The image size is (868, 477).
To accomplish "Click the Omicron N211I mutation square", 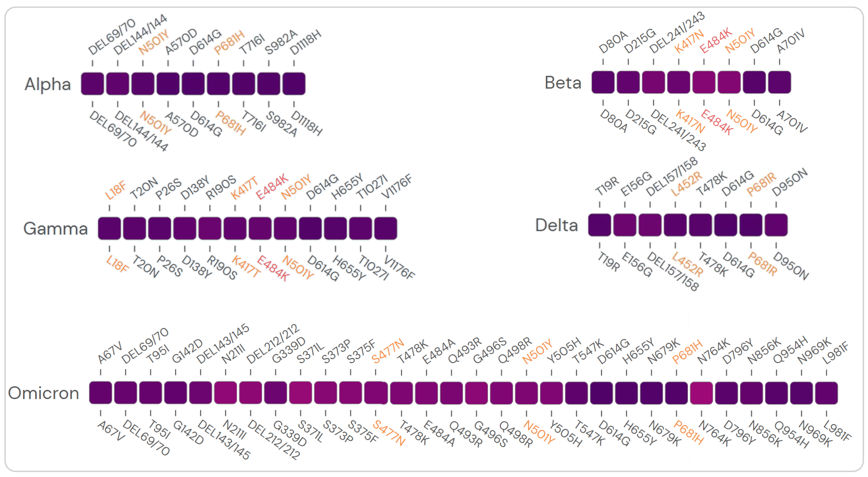I will click(x=225, y=393).
